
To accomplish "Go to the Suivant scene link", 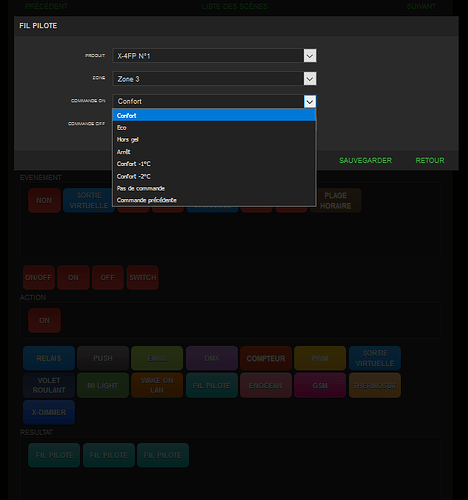I will [421, 6].
